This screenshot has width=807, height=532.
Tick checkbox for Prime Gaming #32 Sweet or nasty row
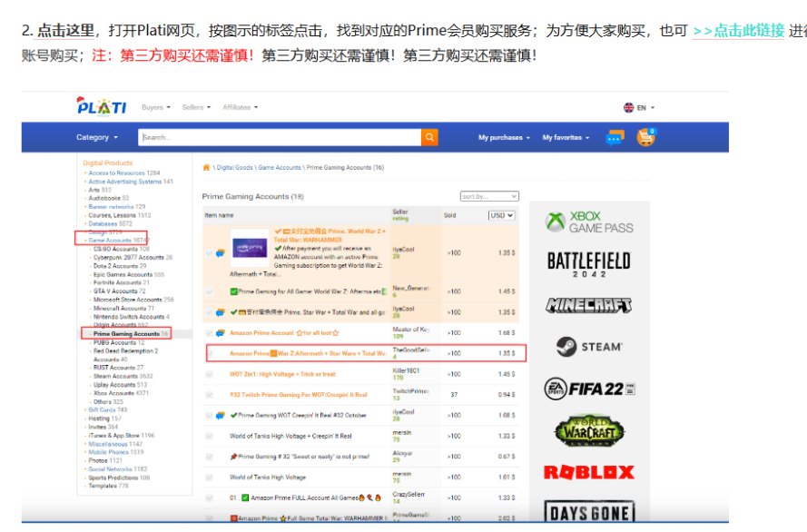(209, 457)
